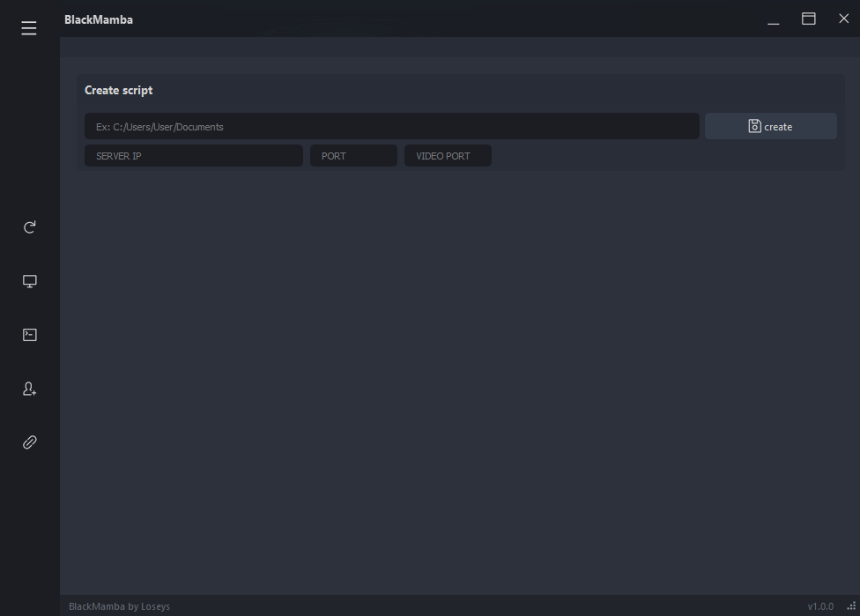Click the add user icon
The width and height of the screenshot is (860, 616).
coord(30,389)
